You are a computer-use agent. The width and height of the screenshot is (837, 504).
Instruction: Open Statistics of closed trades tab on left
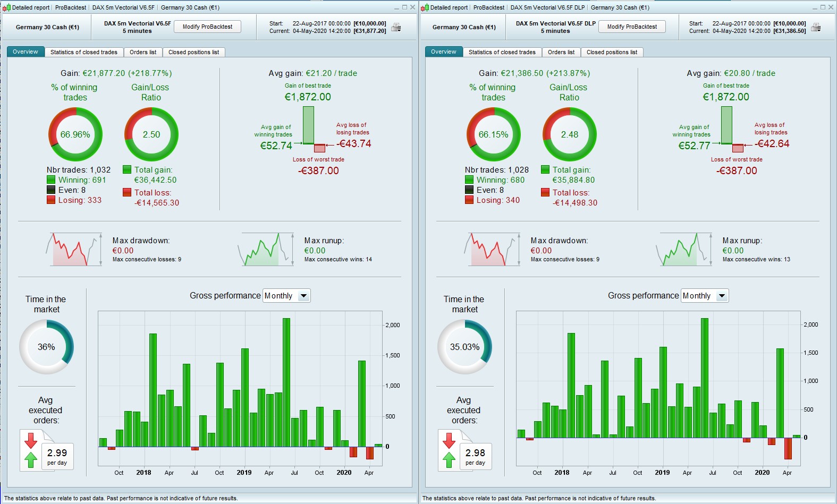[x=84, y=52]
